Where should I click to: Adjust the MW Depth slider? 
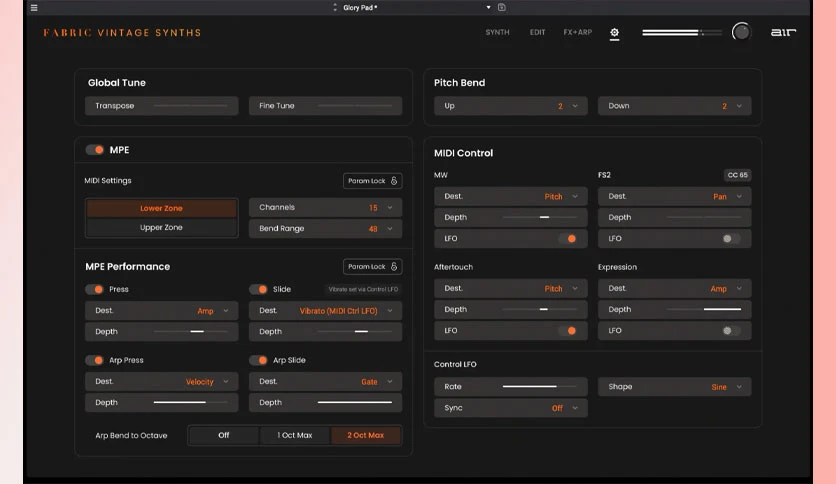(x=540, y=217)
